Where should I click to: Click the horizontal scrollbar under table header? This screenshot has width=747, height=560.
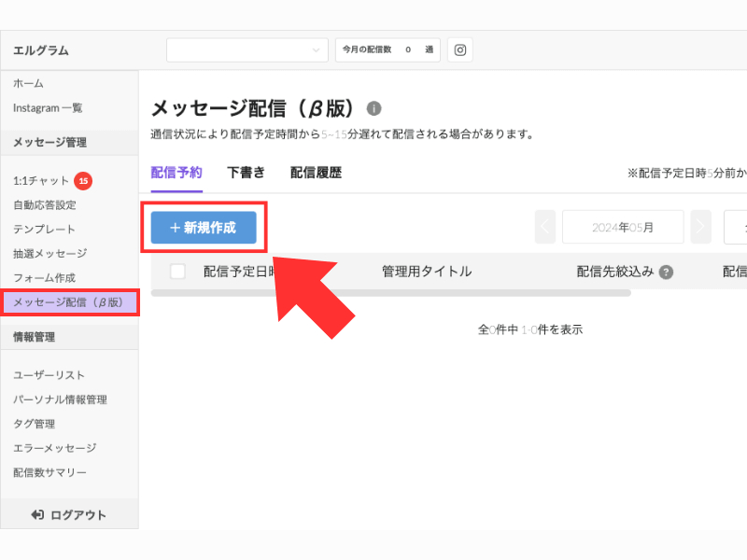[390, 293]
